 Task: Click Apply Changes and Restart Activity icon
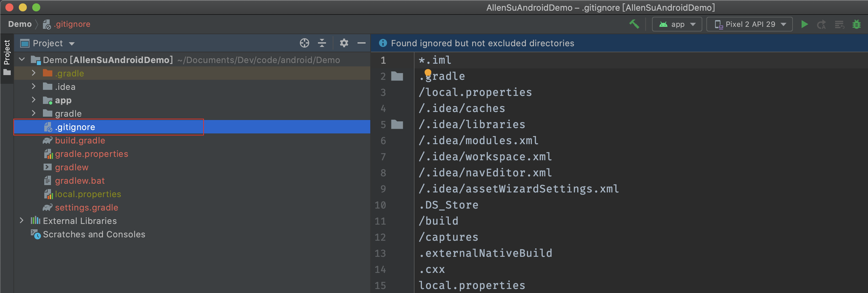point(821,24)
